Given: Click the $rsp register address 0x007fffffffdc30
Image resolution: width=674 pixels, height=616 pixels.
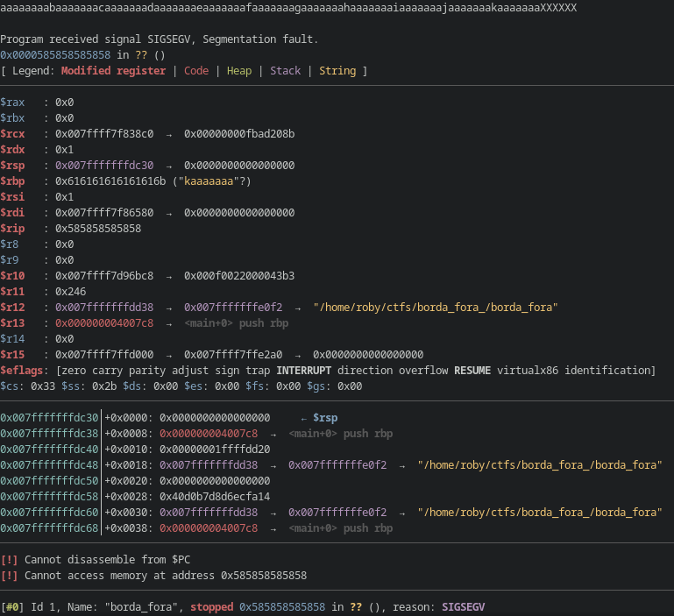Looking at the screenshot, I should tap(104, 165).
